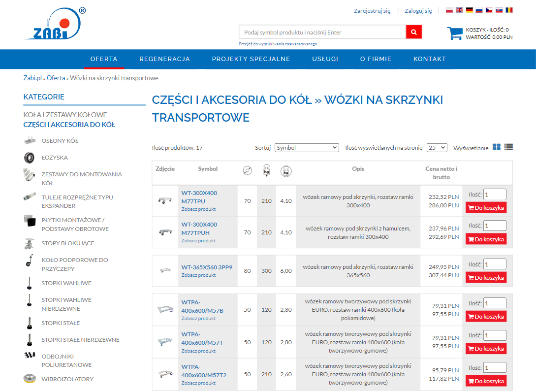Open the items per page dropdown
The image size is (536, 392).
click(437, 148)
